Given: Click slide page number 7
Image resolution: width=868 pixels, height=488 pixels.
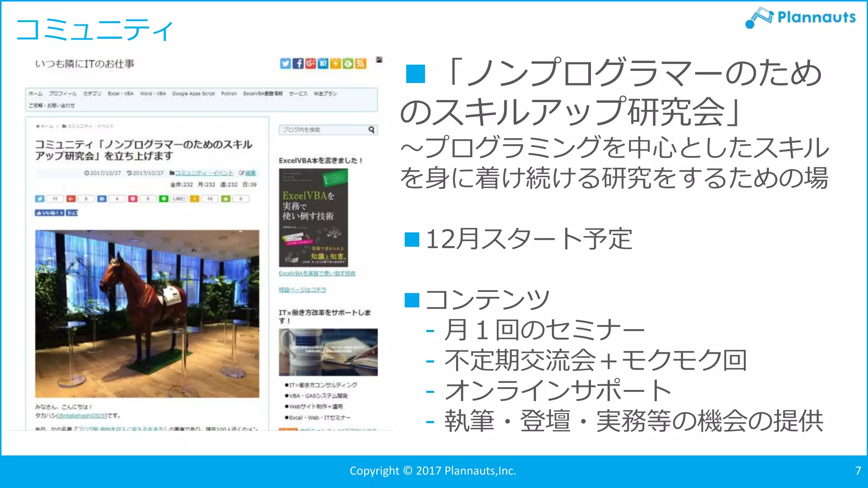Looking at the screenshot, I should [858, 471].
